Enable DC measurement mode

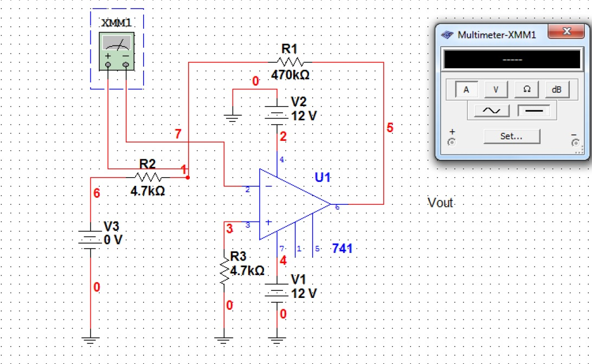pyautogui.click(x=534, y=110)
